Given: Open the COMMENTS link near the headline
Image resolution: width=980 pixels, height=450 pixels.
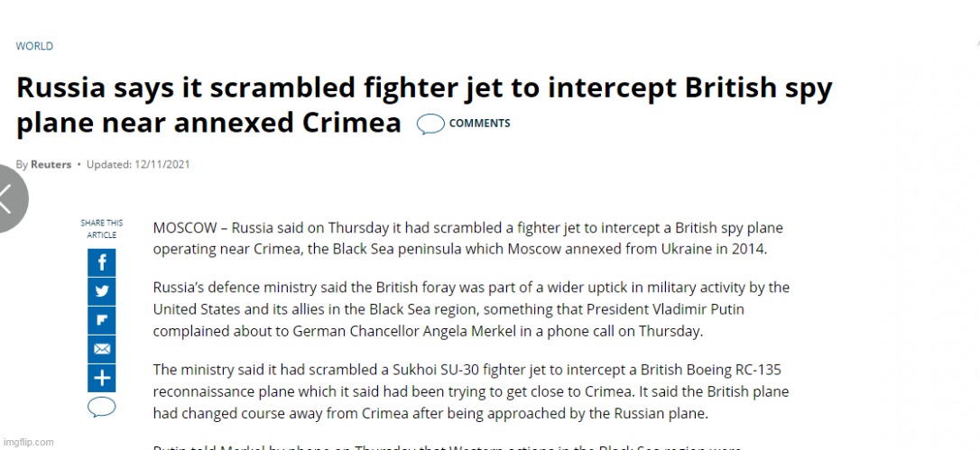Looking at the screenshot, I should point(479,124).
